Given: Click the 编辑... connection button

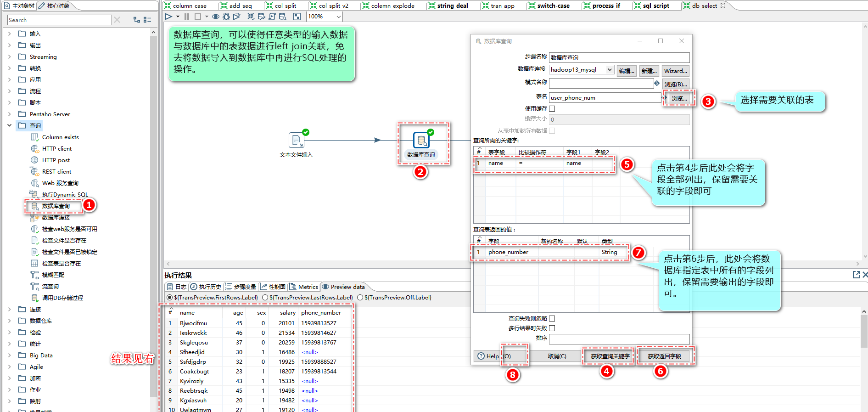Looking at the screenshot, I should pyautogui.click(x=627, y=71).
